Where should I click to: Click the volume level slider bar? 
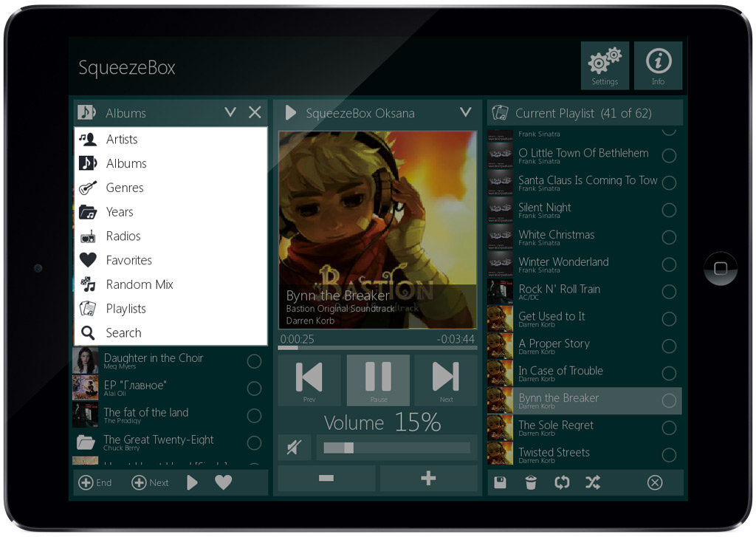coord(396,448)
